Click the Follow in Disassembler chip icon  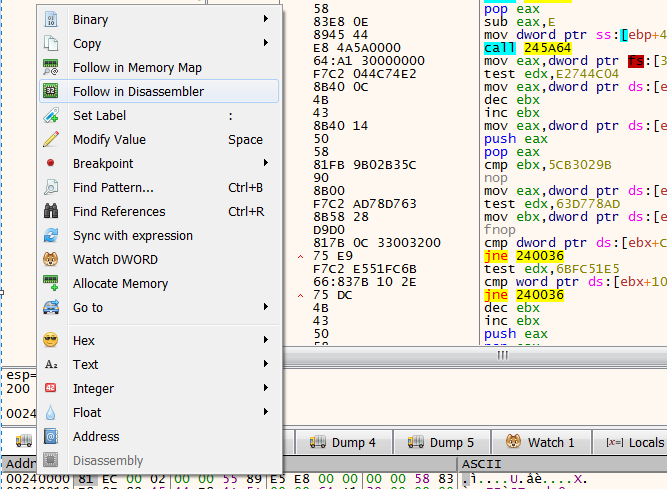(51, 91)
